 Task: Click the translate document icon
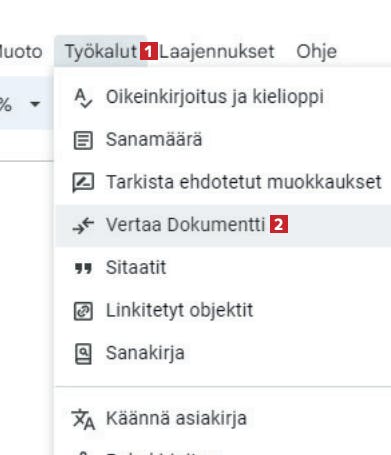pyautogui.click(x=83, y=419)
